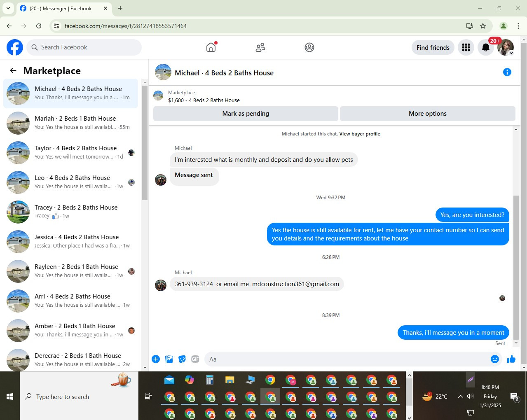Viewport: 527px width, 420px height.
Task: Click the 'Thanks, i'll message you in a moment' bubble
Action: coord(453,333)
